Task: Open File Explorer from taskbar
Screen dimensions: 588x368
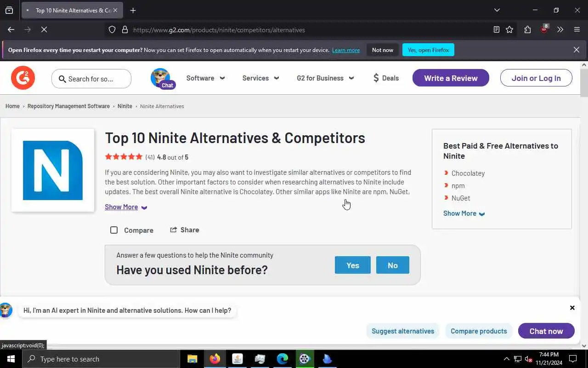Action: (x=192, y=359)
